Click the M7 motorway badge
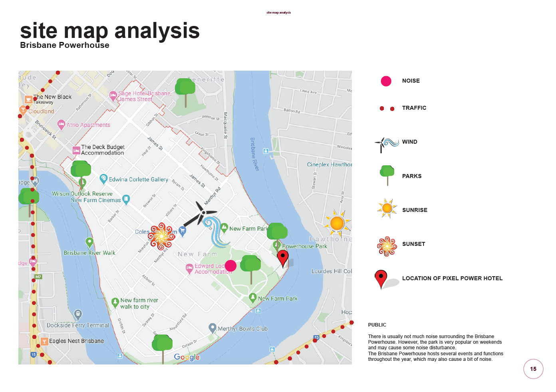The width and height of the screenshot is (556, 392). click(x=38, y=277)
